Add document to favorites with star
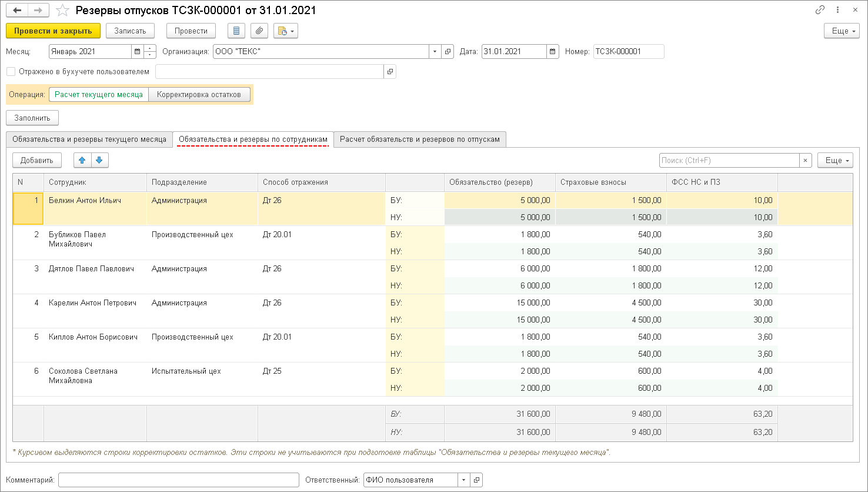This screenshot has height=492, width=868. tap(63, 11)
